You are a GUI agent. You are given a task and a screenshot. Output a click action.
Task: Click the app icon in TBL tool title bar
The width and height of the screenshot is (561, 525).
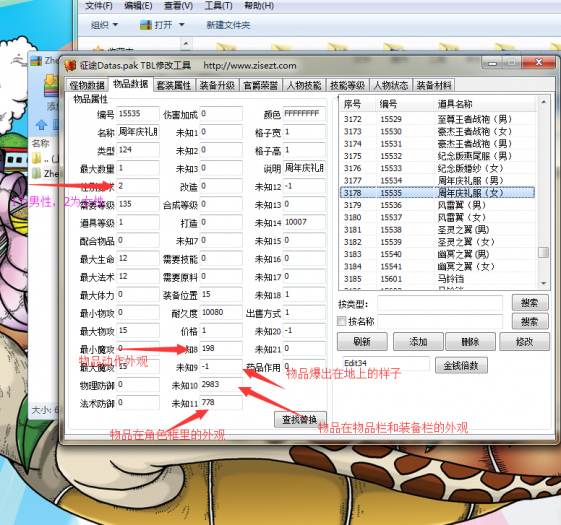tap(70, 65)
